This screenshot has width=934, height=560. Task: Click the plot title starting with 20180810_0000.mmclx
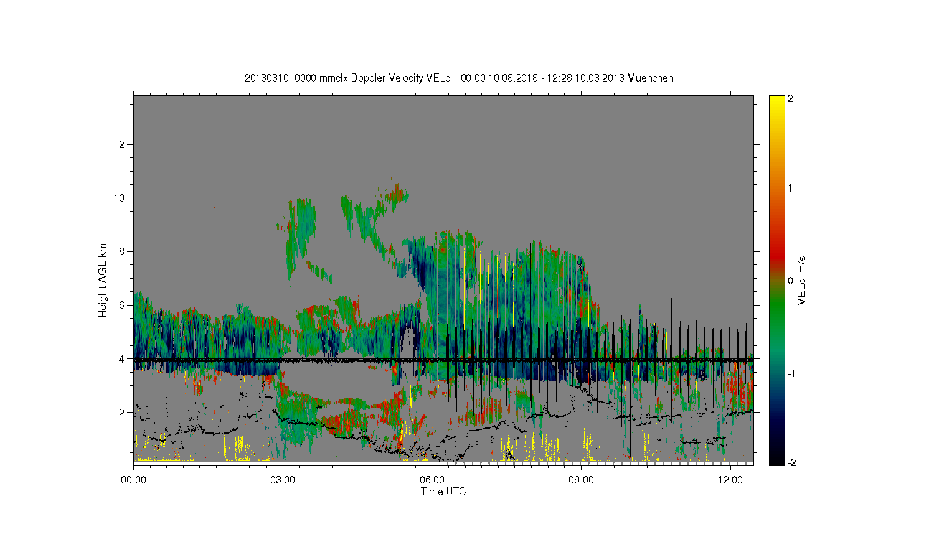click(459, 78)
